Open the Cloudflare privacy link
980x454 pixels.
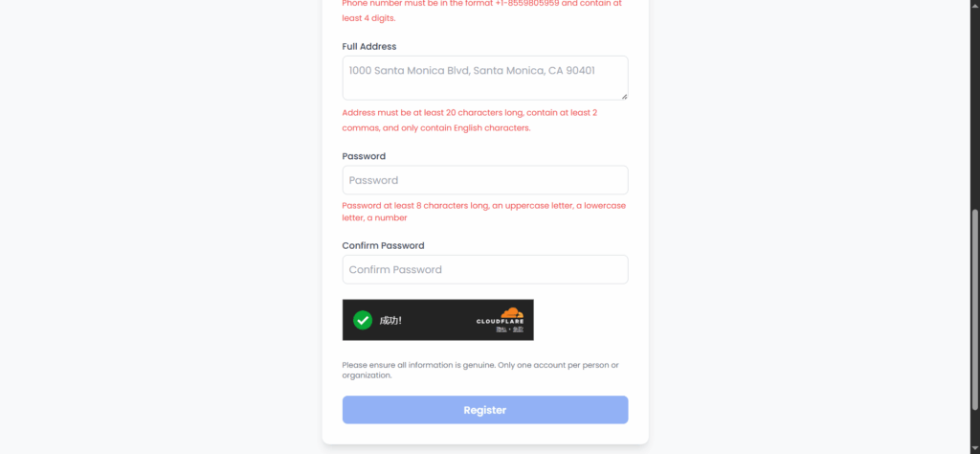[x=501, y=329]
